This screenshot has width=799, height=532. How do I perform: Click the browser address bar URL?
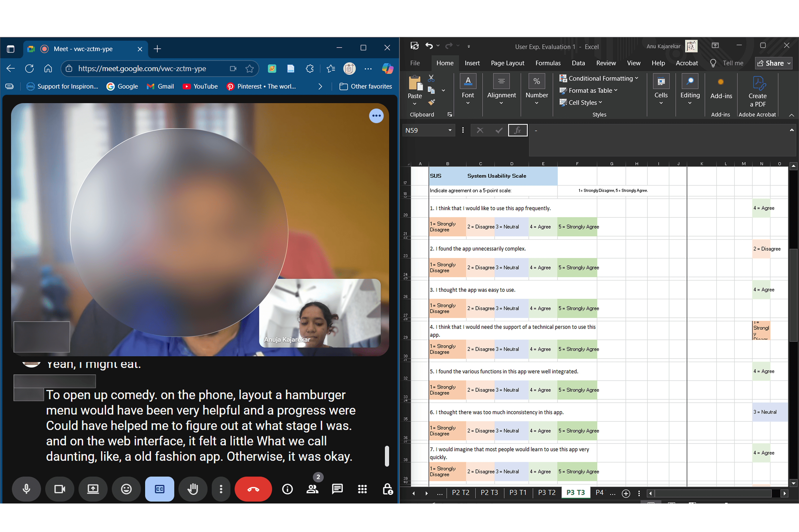click(x=142, y=68)
